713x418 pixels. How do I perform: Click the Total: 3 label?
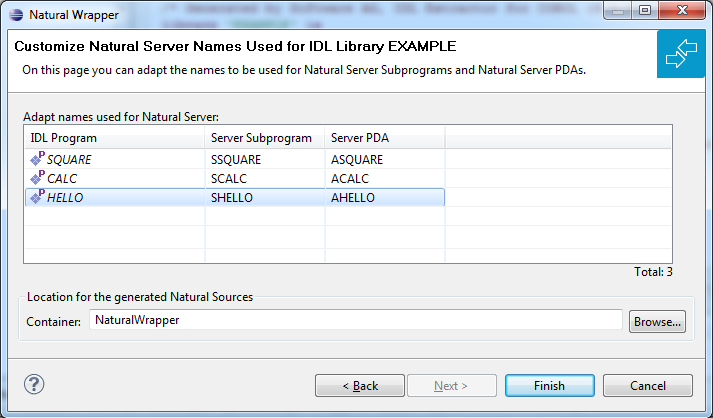(653, 272)
